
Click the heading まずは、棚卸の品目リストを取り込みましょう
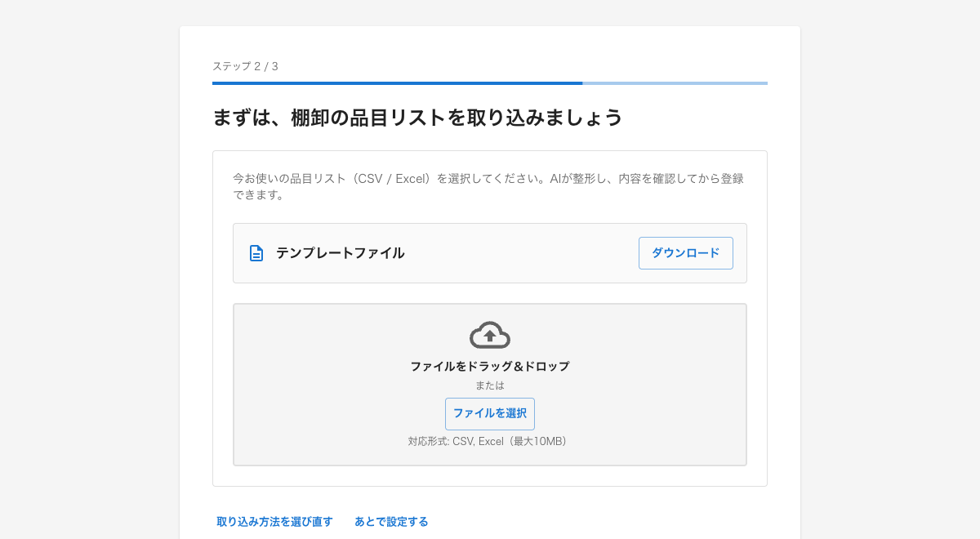coord(417,118)
